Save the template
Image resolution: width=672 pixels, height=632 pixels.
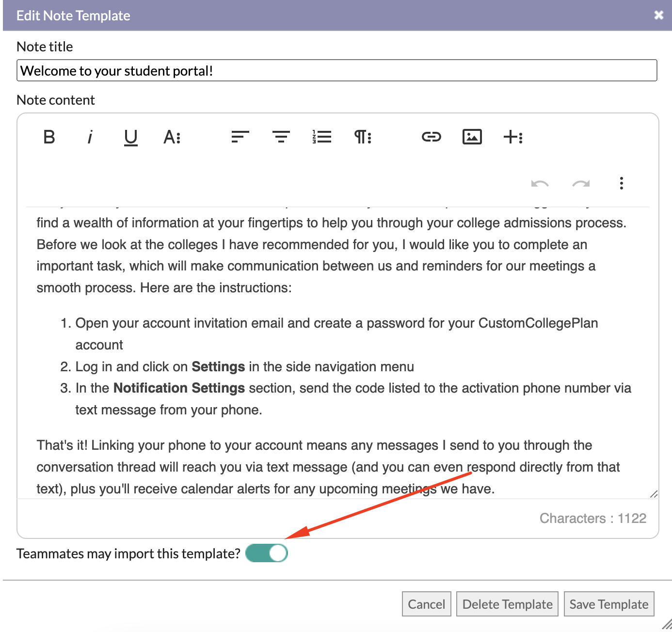pos(609,604)
